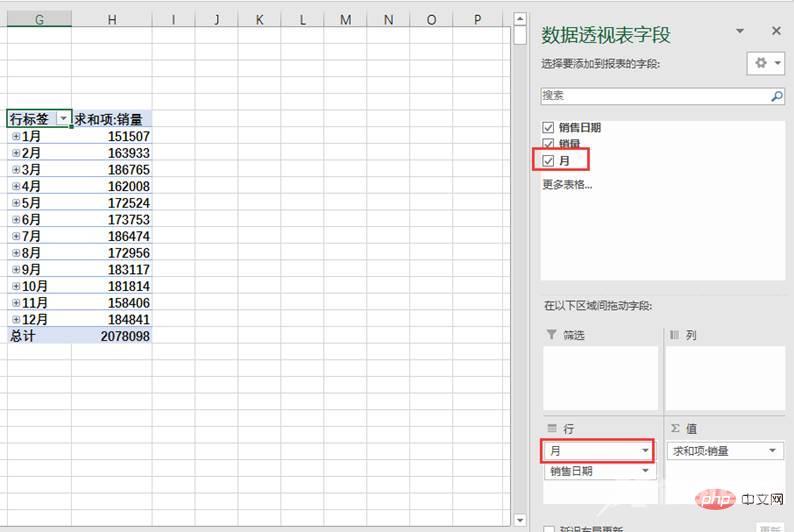The width and height of the screenshot is (794, 532).
Task: Click the plus icon next to 3月
Action: [x=16, y=170]
